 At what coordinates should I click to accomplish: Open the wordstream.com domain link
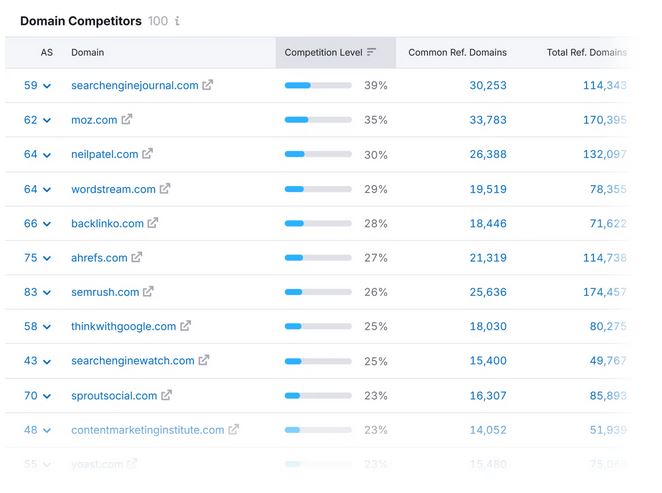click(x=113, y=189)
